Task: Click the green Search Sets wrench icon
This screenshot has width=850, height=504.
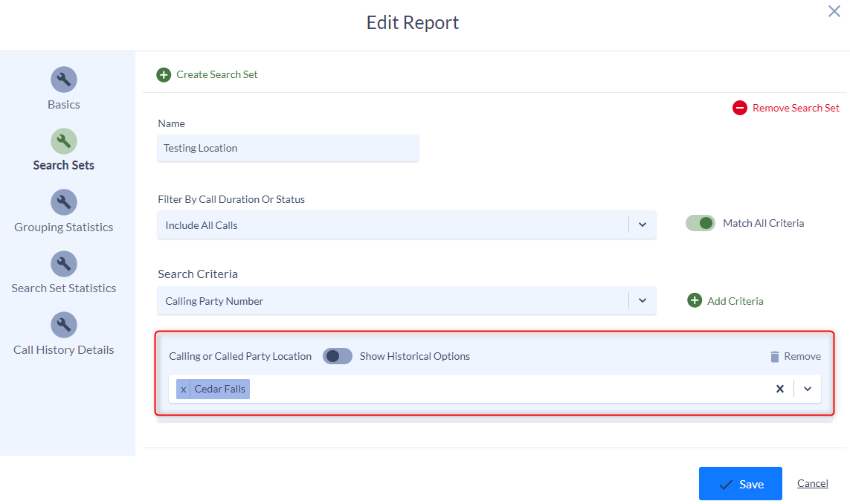Action: 63,141
